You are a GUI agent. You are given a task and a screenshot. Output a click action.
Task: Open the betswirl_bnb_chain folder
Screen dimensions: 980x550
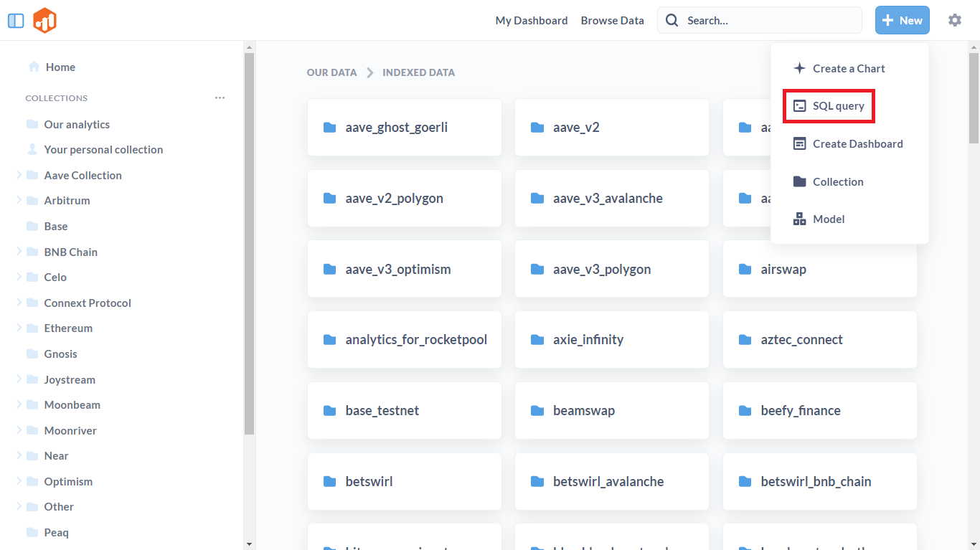pyautogui.click(x=820, y=482)
